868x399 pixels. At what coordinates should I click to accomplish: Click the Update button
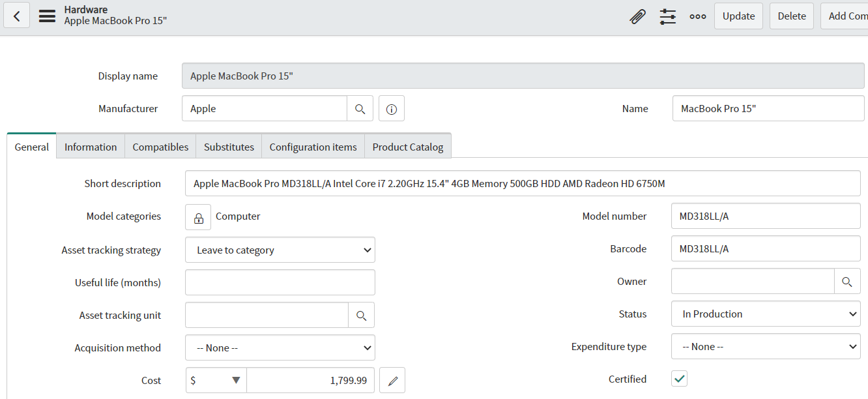pos(739,16)
